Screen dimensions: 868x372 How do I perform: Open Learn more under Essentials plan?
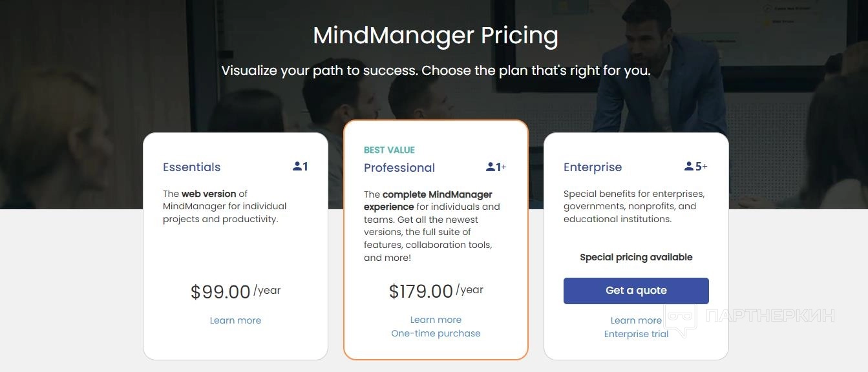[x=235, y=320]
